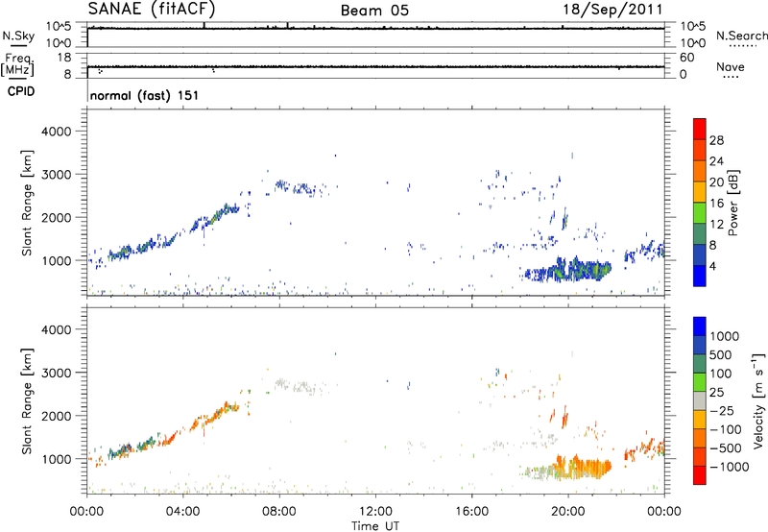Pick the red top segment of power colorbar

tap(700, 129)
